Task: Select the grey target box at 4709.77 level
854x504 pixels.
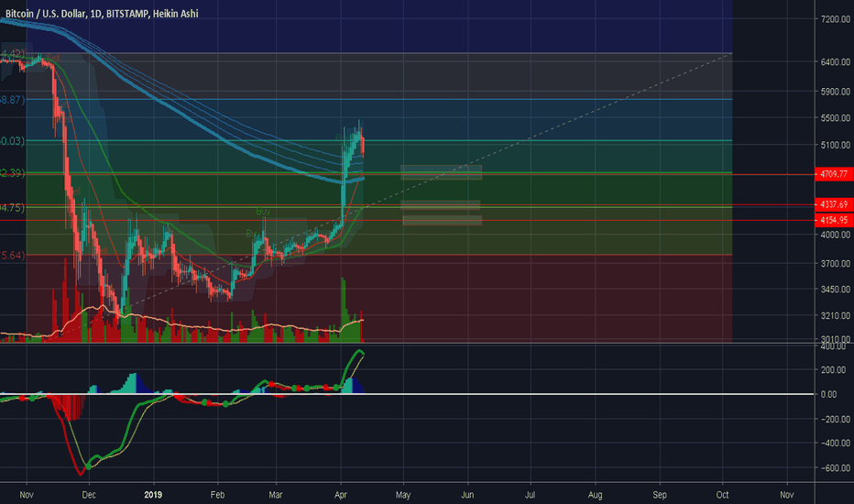Action: pyautogui.click(x=441, y=172)
